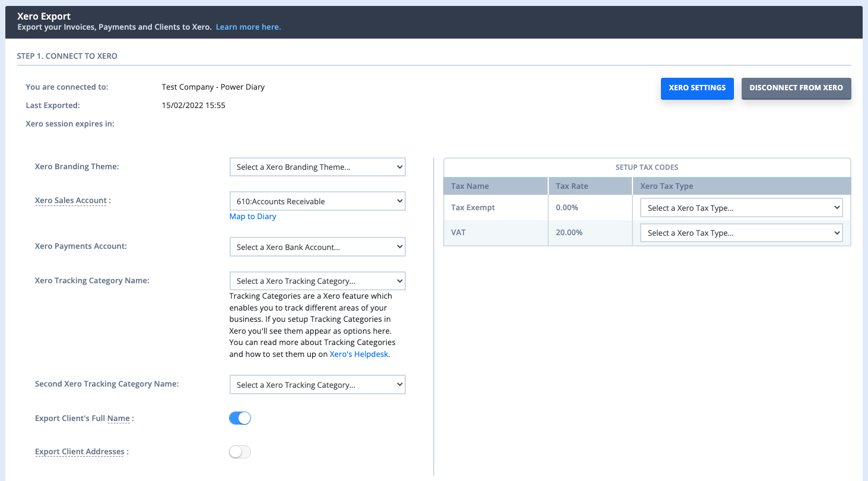Click the XERO SETTINGS button
The image size is (868, 481).
[697, 88]
